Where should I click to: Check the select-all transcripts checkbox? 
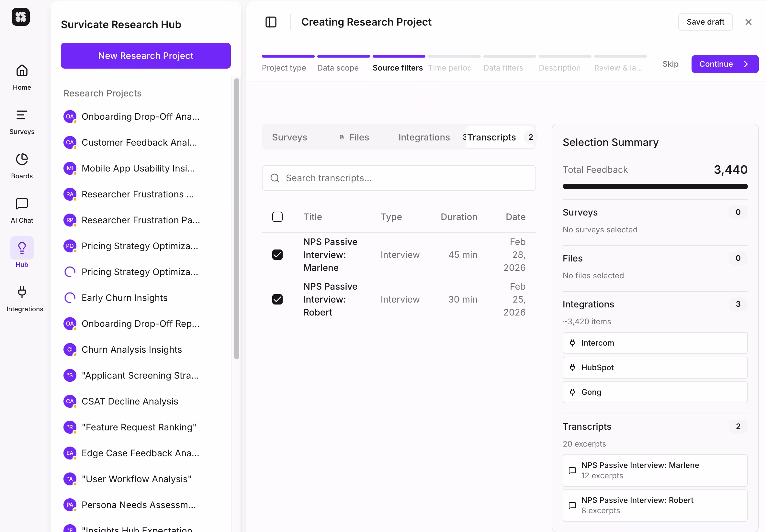click(277, 217)
